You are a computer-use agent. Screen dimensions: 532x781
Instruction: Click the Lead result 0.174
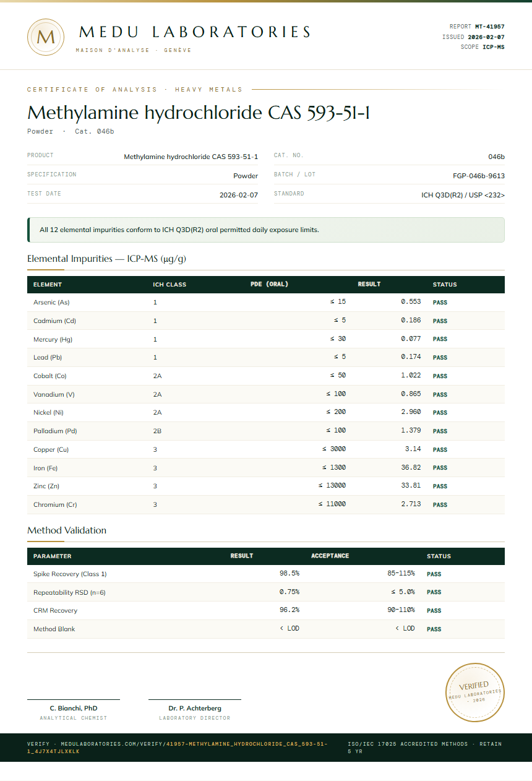pyautogui.click(x=411, y=357)
